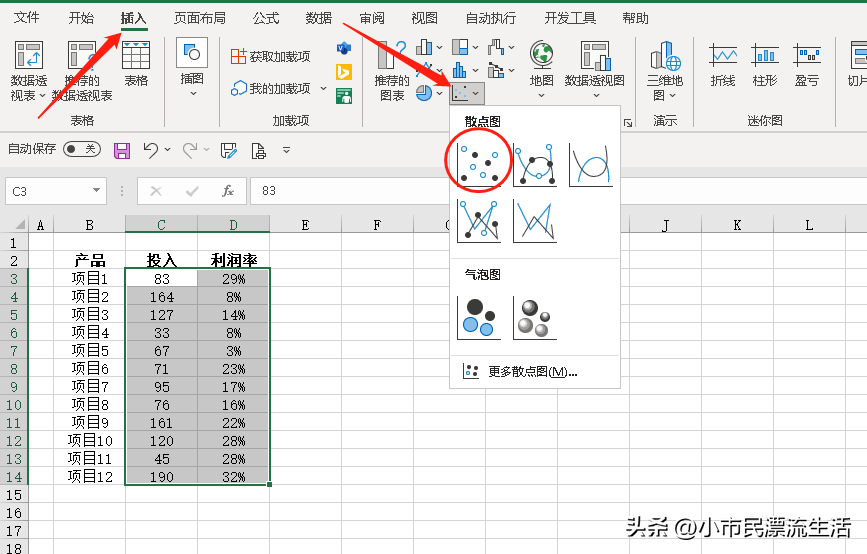Click the save-as icon with pencil
Screen dimensions: 867x554
228,150
